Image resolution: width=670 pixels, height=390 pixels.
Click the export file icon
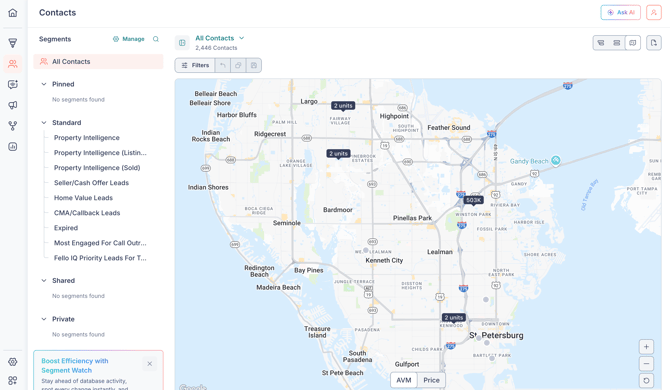tap(654, 43)
